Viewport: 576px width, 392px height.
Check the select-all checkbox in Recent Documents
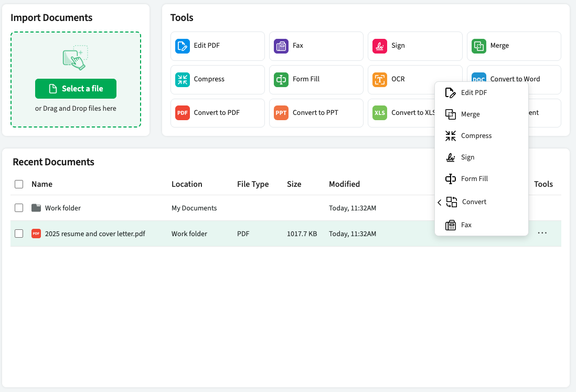[19, 184]
